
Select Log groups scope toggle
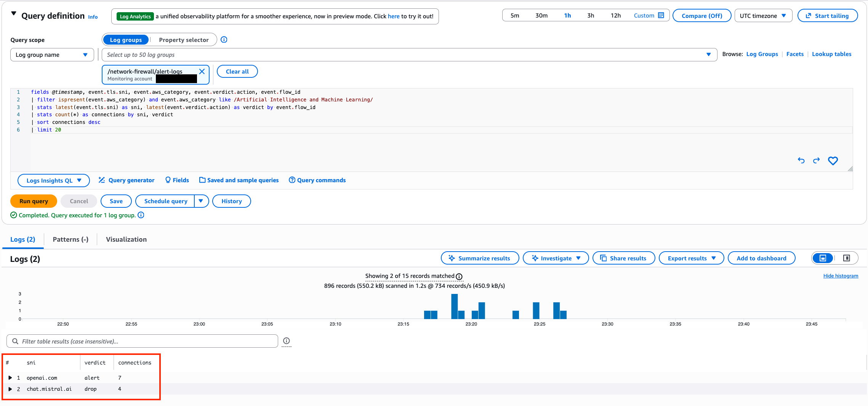point(126,40)
